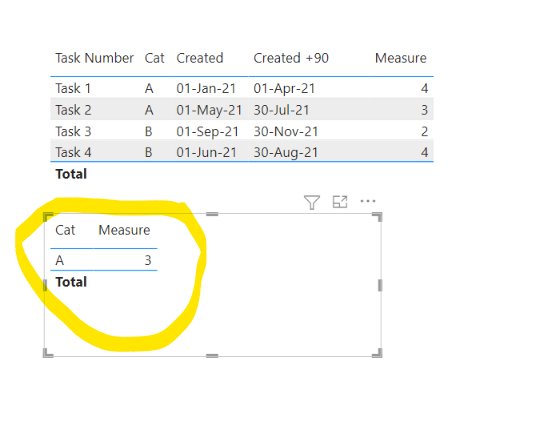Viewport: 557px width, 432px height.
Task: Click the 30-Jul-21 date cell
Action: [281, 110]
